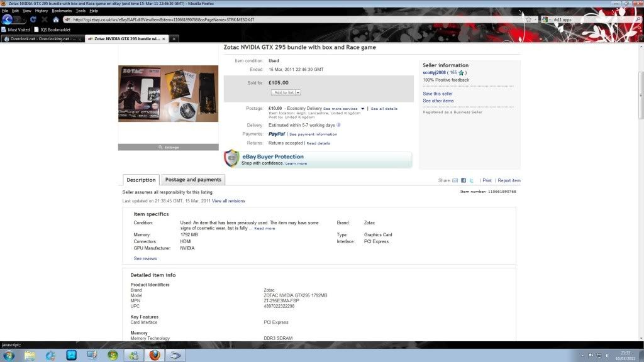Click the seller's feedback star icon
The image size is (644, 362).
(461, 73)
